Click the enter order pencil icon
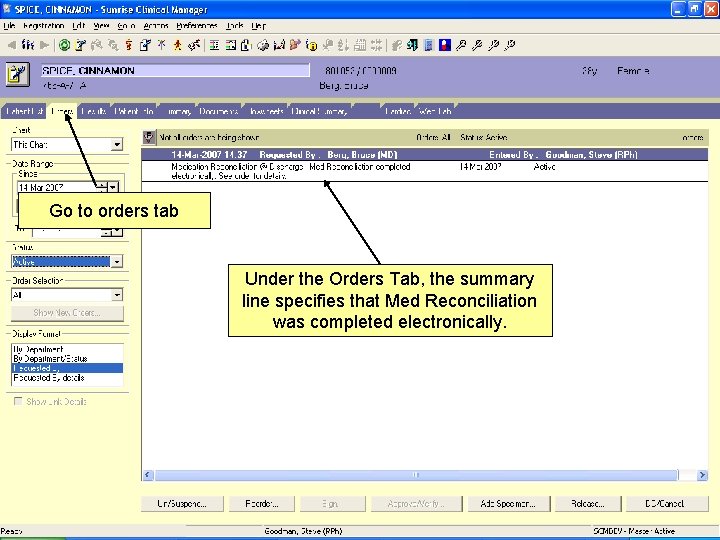 click(x=81, y=45)
